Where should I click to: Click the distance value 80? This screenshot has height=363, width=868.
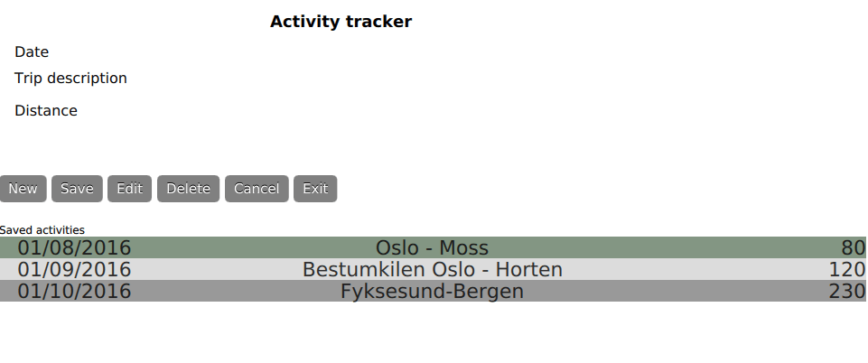853,247
